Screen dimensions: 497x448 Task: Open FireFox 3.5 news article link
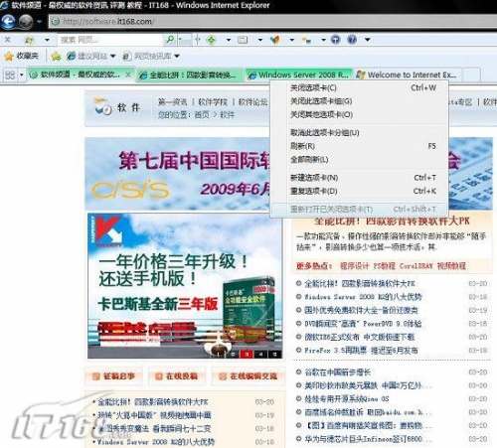361,350
